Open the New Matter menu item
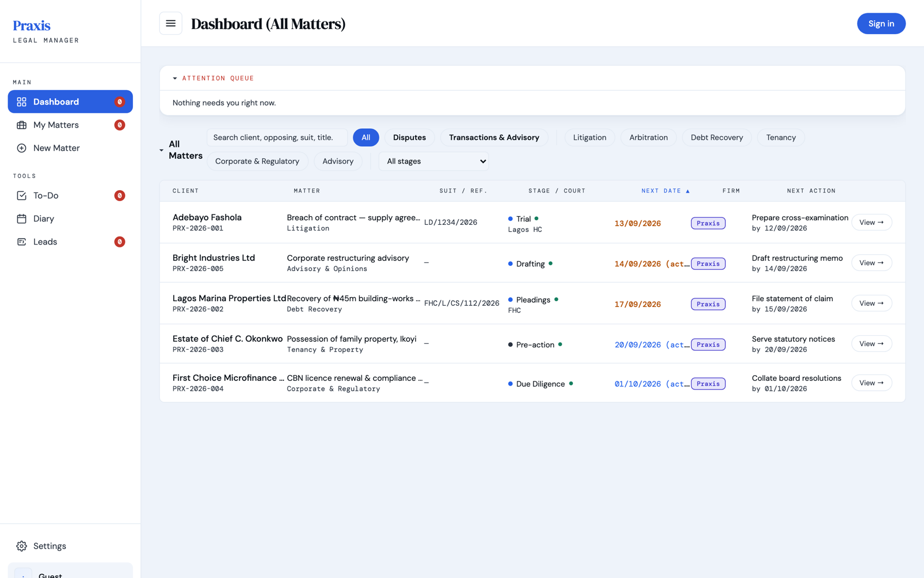This screenshot has height=578, width=924. tap(70, 148)
